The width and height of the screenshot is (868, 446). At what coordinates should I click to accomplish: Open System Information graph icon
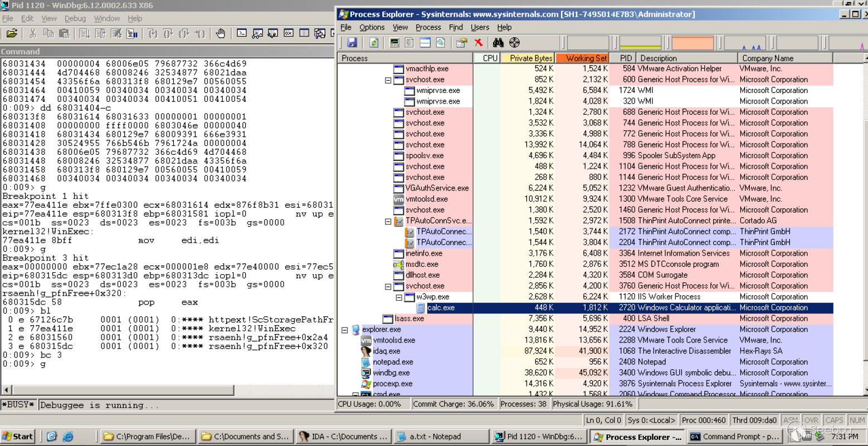[394, 43]
